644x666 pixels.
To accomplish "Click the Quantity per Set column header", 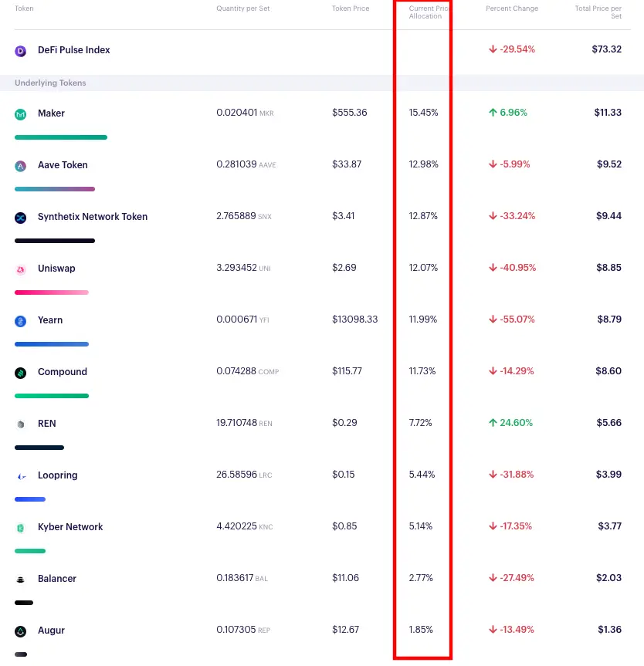I will 242,8.
